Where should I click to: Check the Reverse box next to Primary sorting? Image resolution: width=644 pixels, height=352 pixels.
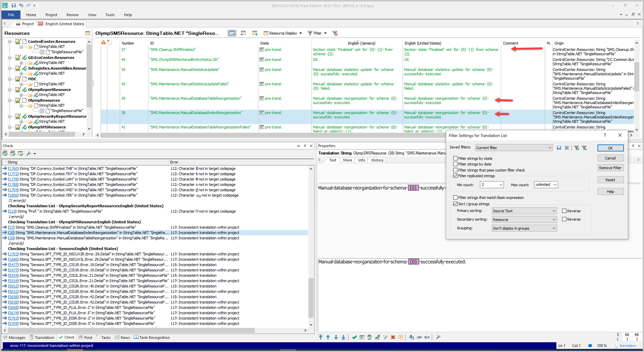564,211
